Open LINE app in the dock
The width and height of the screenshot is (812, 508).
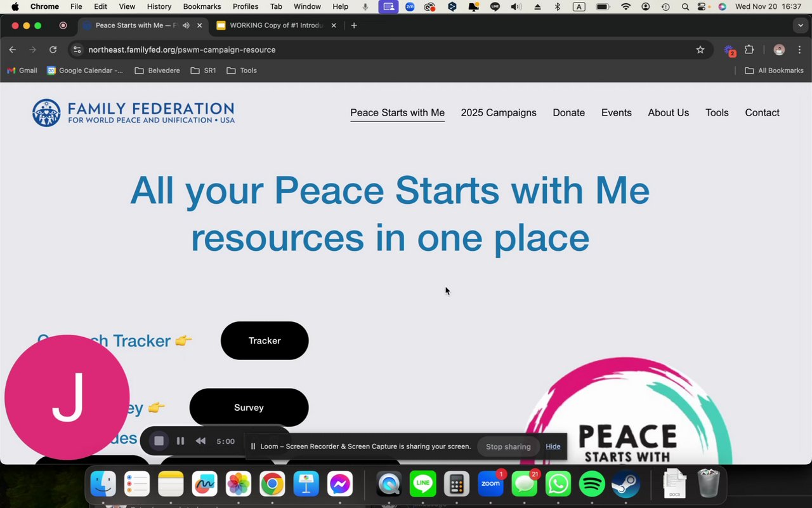(x=422, y=485)
